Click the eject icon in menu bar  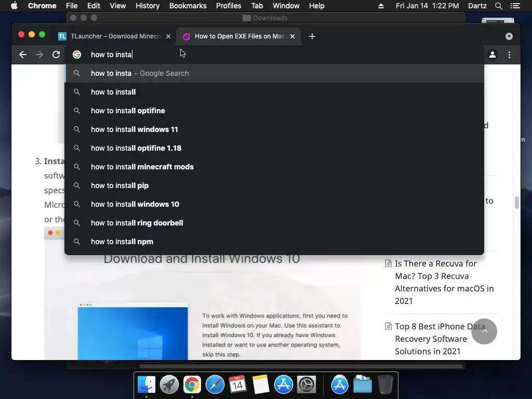[x=381, y=6]
